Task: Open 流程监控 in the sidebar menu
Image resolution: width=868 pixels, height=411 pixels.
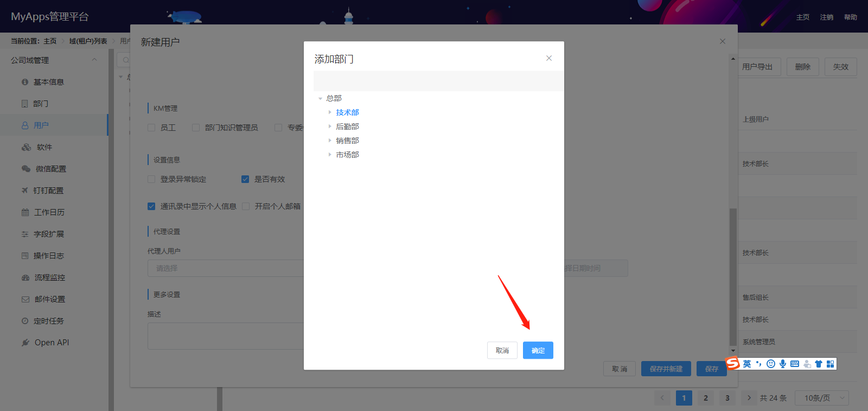Action: [x=49, y=277]
